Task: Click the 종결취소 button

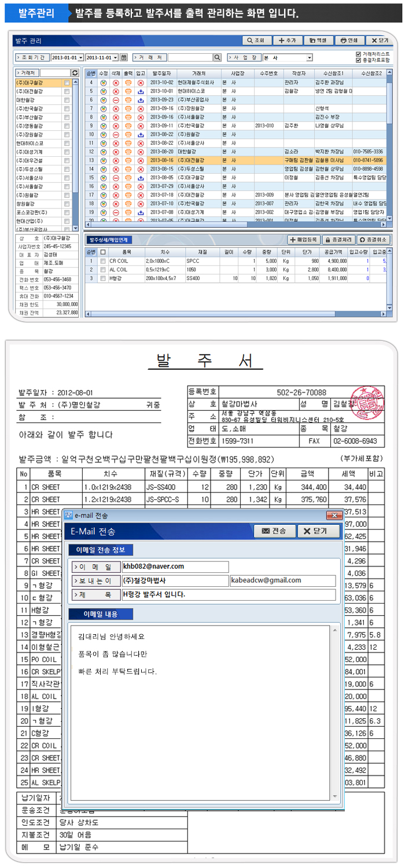Action: coord(373,239)
